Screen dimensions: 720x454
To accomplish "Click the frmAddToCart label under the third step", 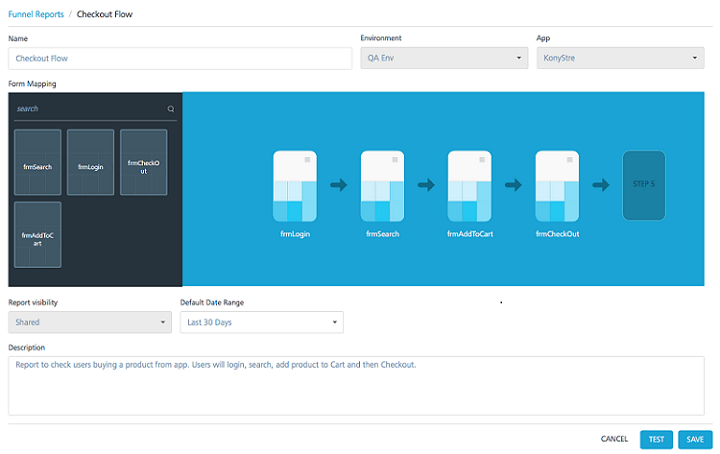I will (x=470, y=234).
